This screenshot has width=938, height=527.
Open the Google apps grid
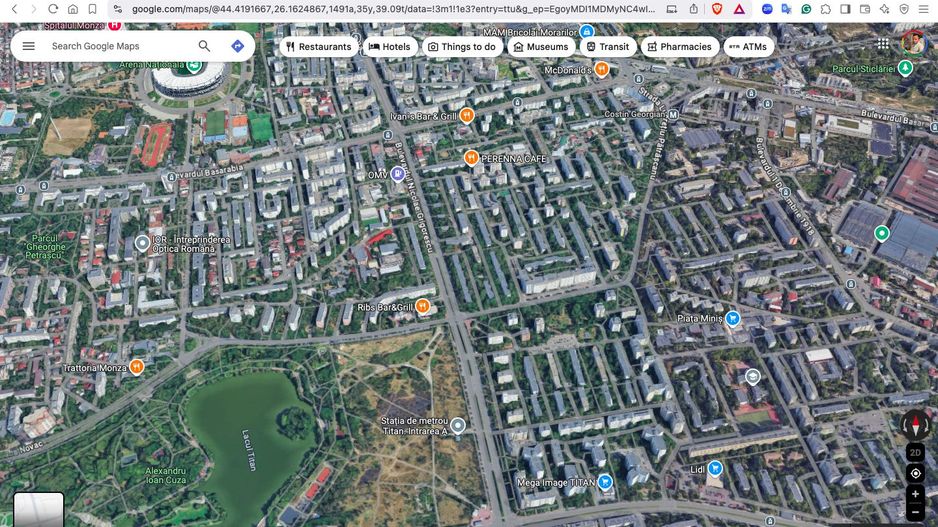(882, 44)
